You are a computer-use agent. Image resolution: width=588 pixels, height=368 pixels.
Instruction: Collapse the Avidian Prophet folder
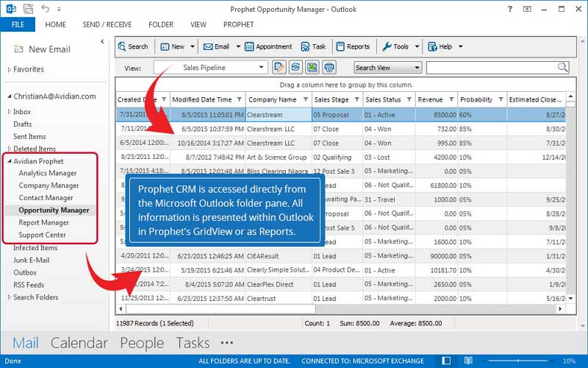[x=10, y=161]
